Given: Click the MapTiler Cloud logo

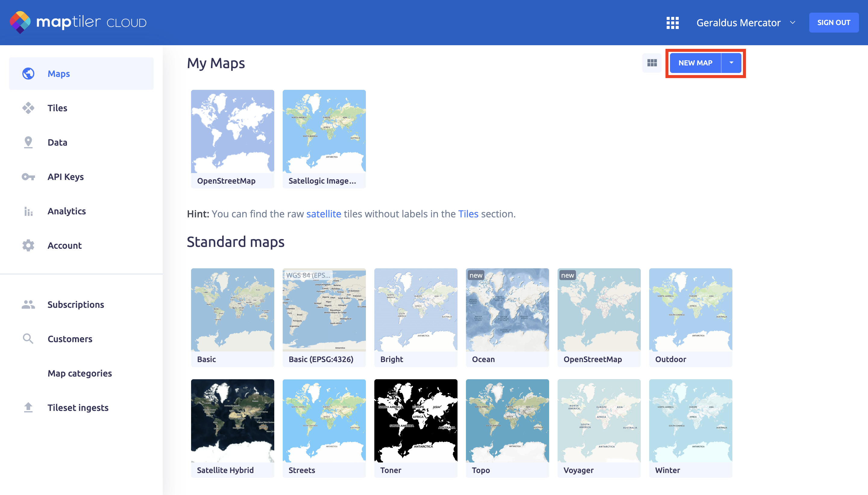Looking at the screenshot, I should click(78, 22).
